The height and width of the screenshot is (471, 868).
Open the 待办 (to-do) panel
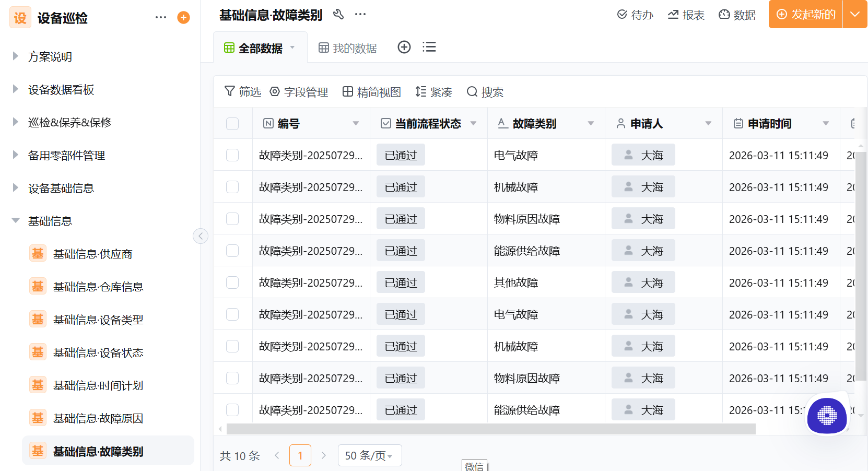click(635, 15)
